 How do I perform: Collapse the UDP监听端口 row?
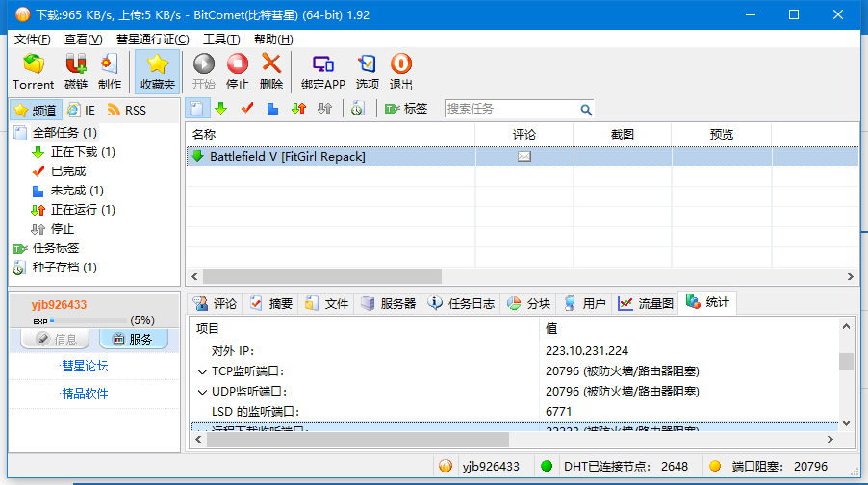pos(202,392)
